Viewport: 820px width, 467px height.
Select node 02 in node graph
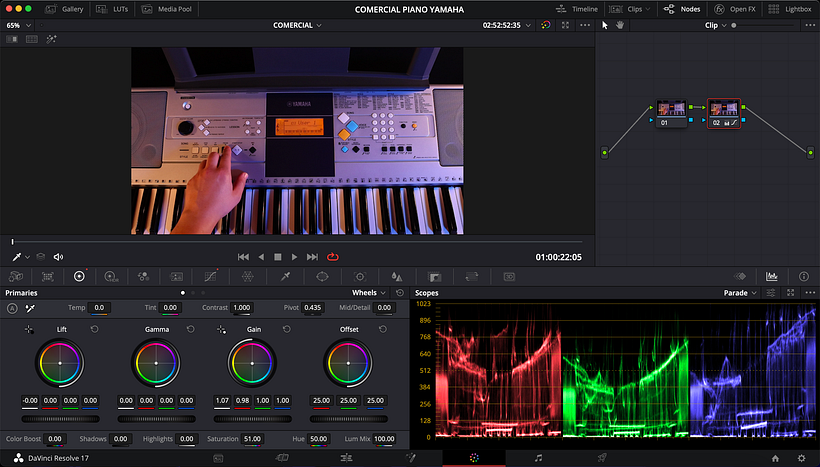(x=724, y=113)
